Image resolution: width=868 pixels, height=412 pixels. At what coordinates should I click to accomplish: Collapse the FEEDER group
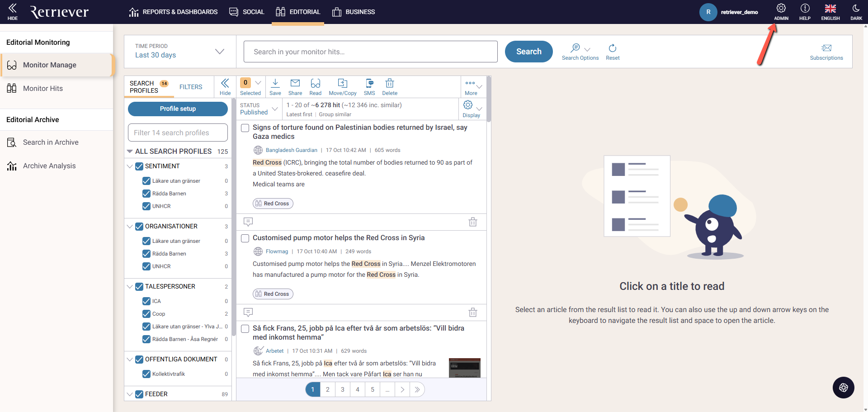pyautogui.click(x=130, y=394)
